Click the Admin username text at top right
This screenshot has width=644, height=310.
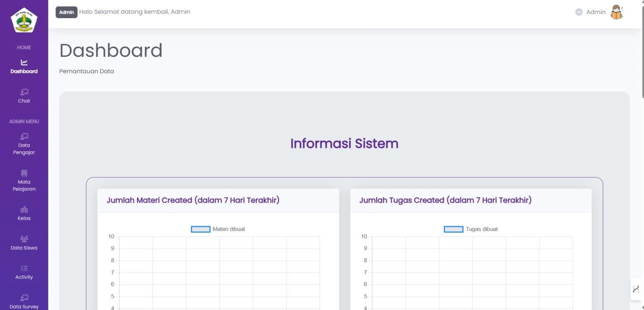click(x=596, y=12)
